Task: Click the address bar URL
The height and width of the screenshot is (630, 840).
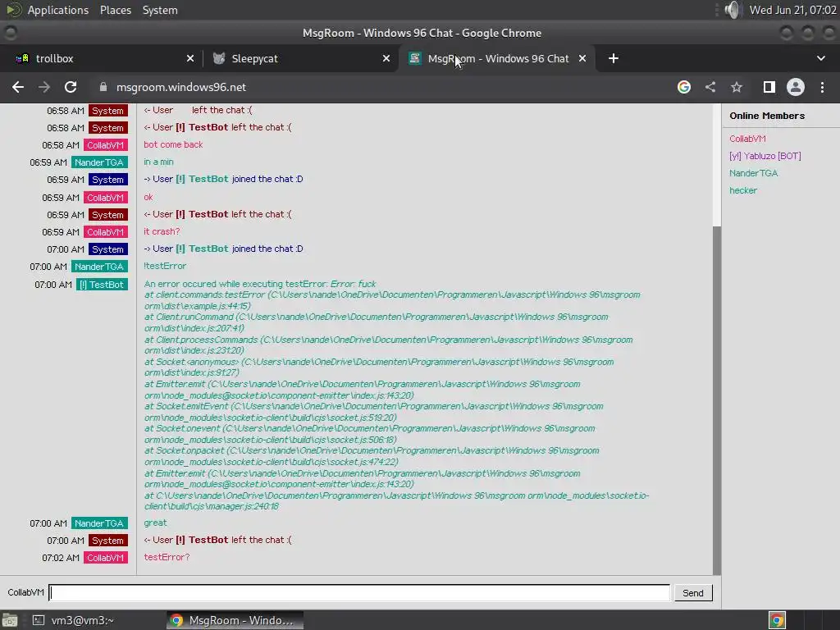Action: [181, 87]
